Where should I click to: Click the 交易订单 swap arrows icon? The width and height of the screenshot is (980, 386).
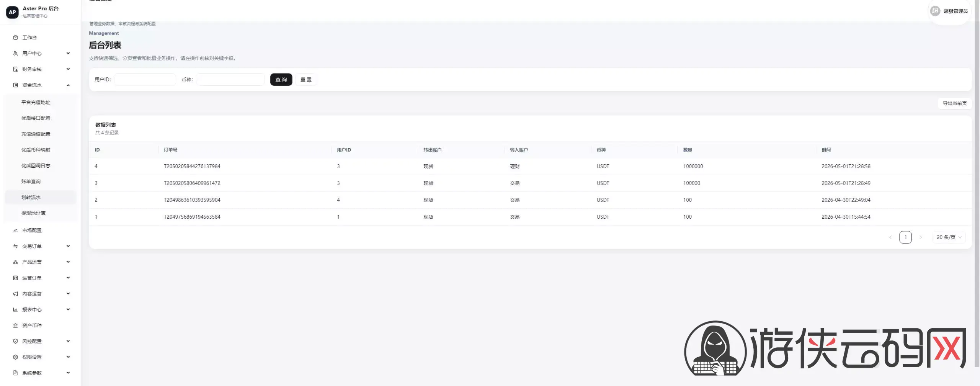point(15,246)
